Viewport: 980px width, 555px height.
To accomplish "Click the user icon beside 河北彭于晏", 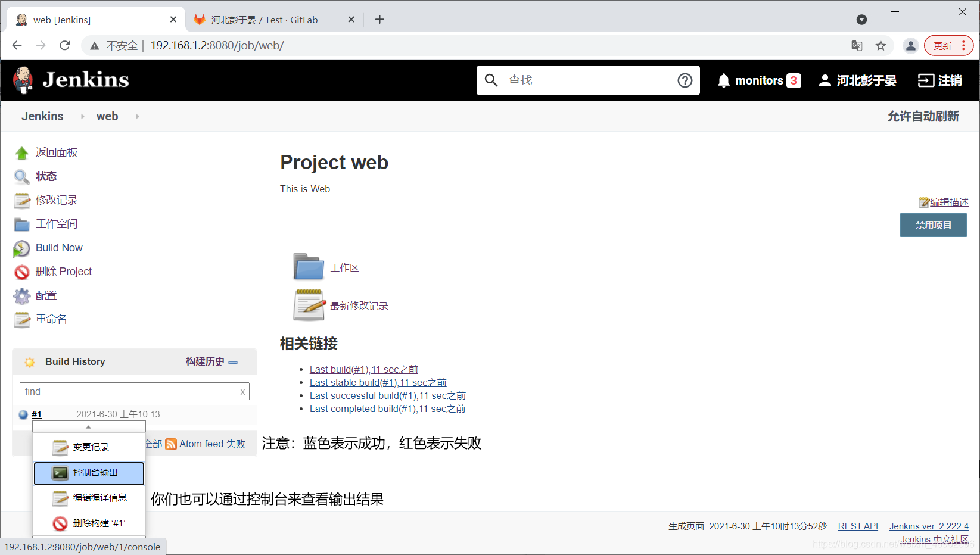I will pos(825,80).
